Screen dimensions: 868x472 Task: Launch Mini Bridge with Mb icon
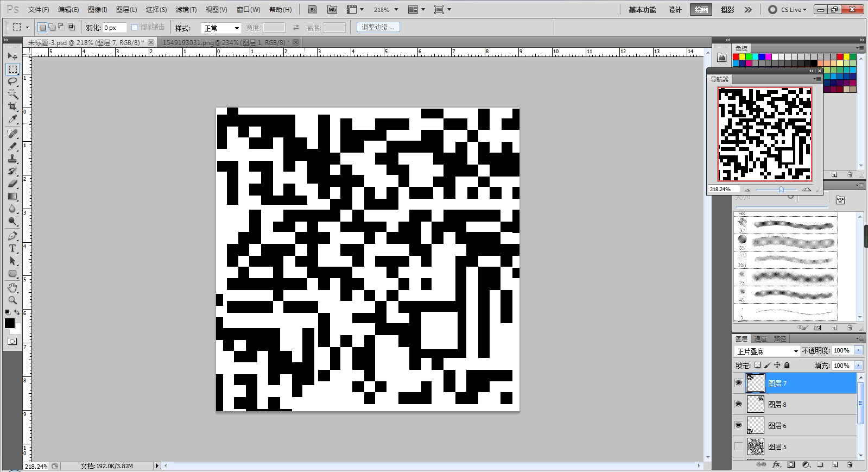(332, 10)
